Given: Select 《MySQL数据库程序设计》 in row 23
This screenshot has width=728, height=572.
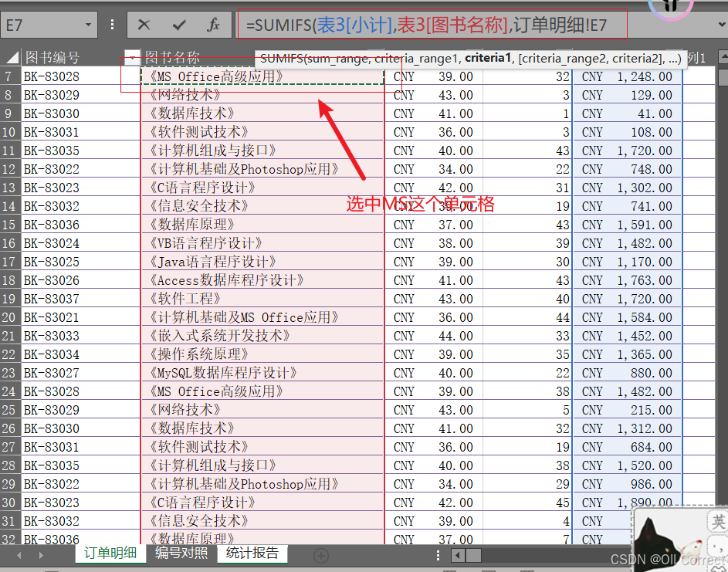Looking at the screenshot, I should [262, 372].
